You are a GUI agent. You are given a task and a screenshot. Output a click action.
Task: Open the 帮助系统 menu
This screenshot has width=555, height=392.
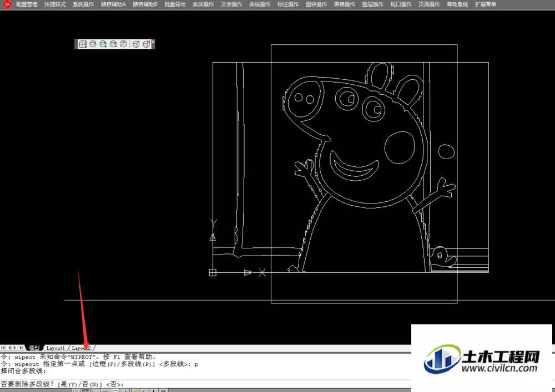pyautogui.click(x=457, y=4)
